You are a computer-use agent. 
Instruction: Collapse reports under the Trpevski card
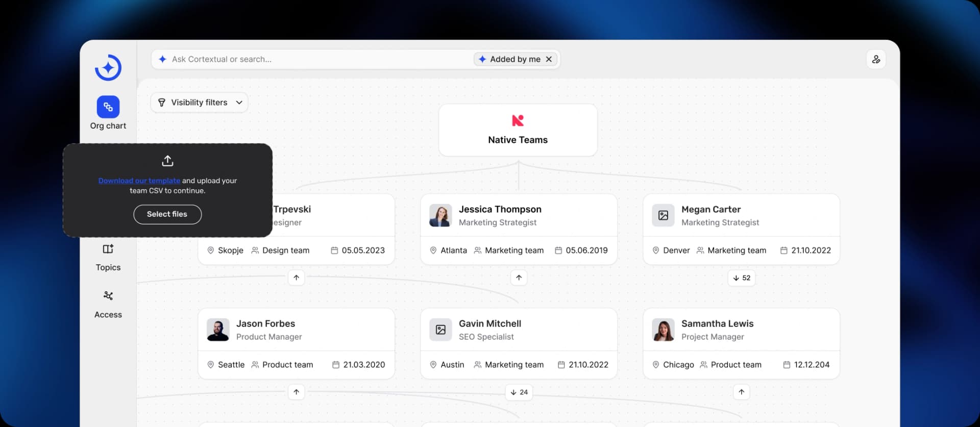[297, 278]
